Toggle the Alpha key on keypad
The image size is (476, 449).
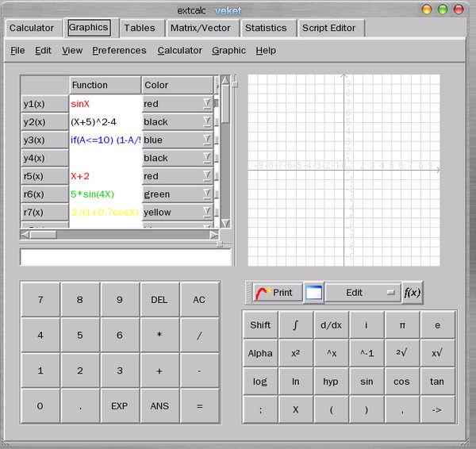pos(260,353)
